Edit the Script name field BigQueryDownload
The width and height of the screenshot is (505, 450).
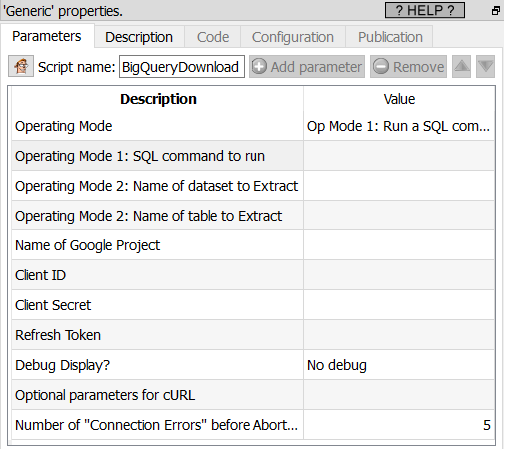pos(182,67)
